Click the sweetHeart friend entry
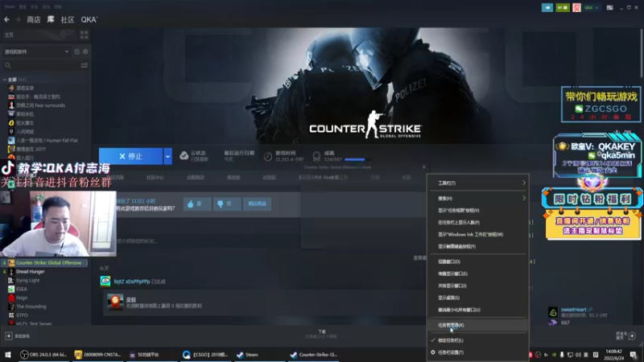 578,312
